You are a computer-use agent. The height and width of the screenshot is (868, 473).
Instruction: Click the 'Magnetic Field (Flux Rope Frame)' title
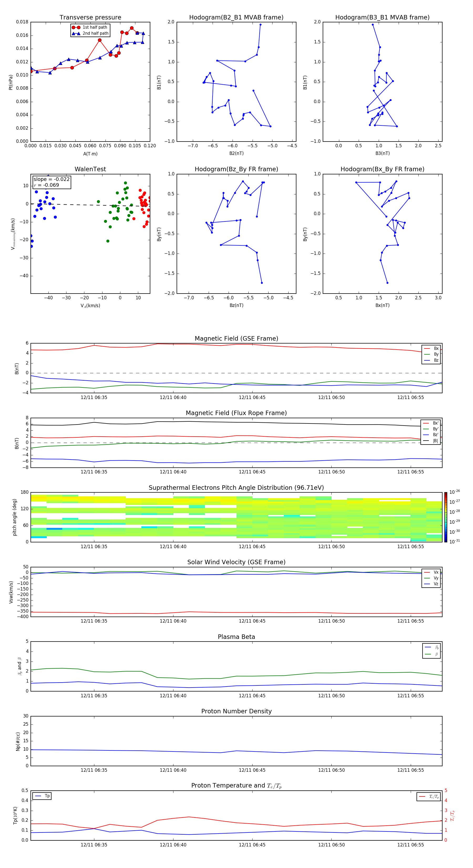tap(236, 413)
